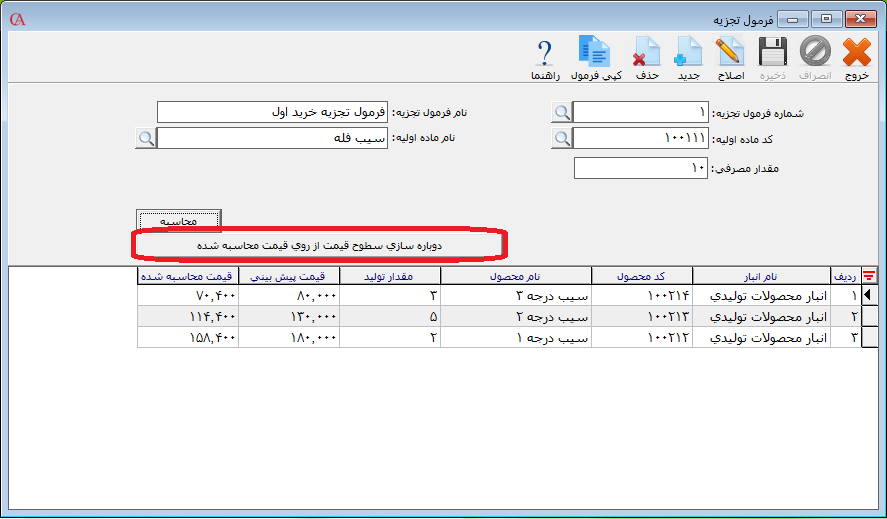
Task: Click the formula name (نام فرمول تجزیه) input field
Action: pos(272,112)
